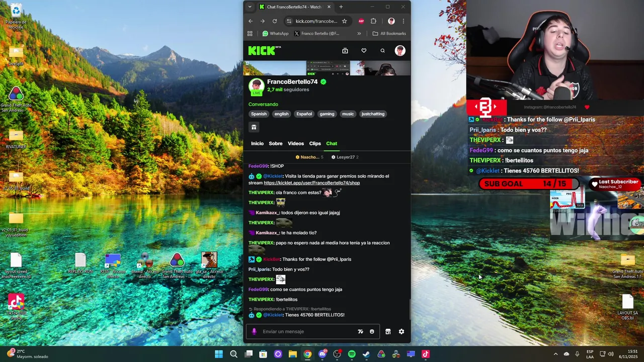This screenshot has height=362, width=644.
Task: Open Windows Start menu
Action: click(x=219, y=354)
